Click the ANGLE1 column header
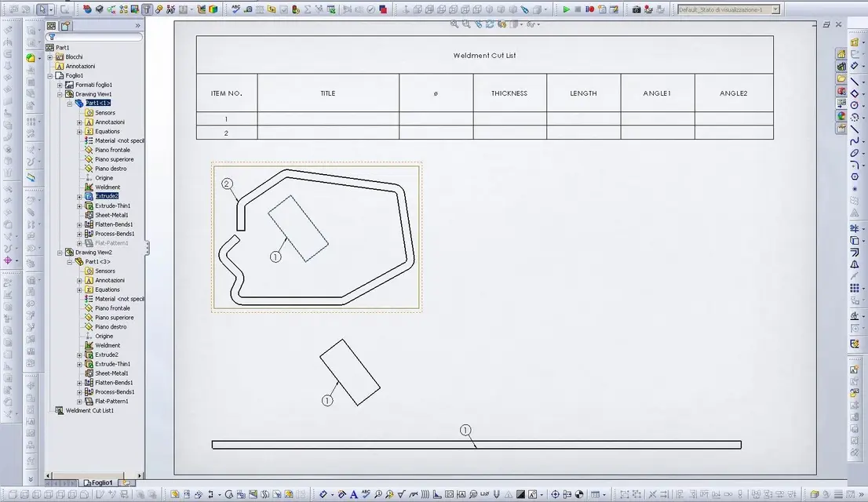868x502 pixels. coord(657,93)
